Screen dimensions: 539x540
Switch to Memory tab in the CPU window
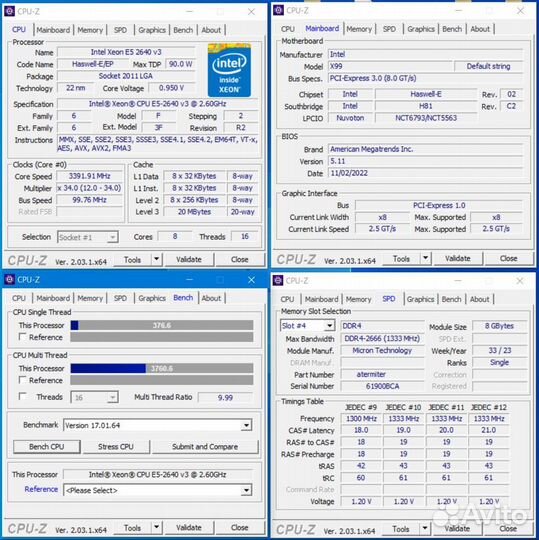point(90,30)
